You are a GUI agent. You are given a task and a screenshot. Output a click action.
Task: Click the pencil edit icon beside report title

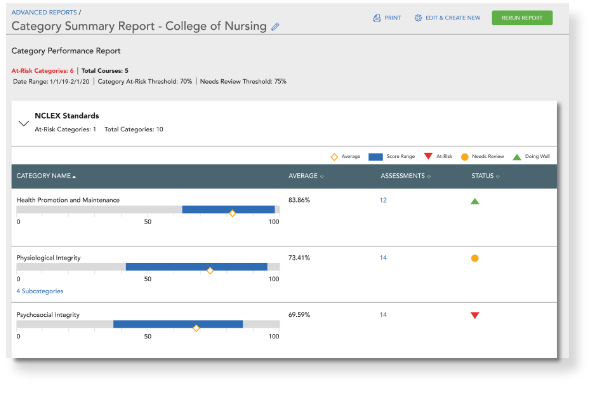275,27
